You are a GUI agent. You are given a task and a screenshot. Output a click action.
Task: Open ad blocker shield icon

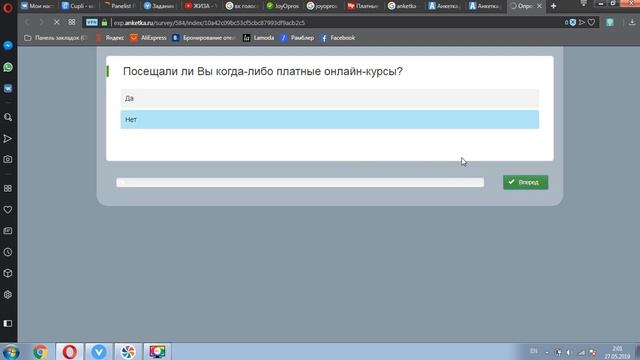[573, 22]
